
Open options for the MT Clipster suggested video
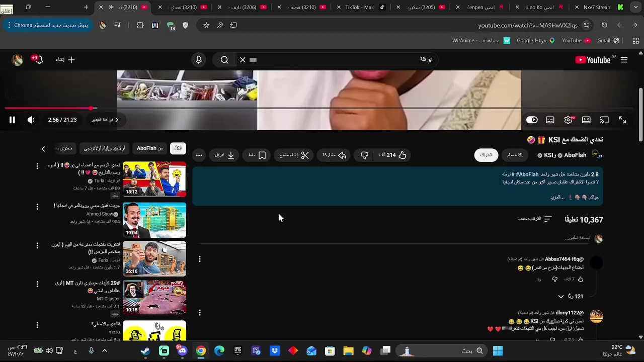pos(37,284)
